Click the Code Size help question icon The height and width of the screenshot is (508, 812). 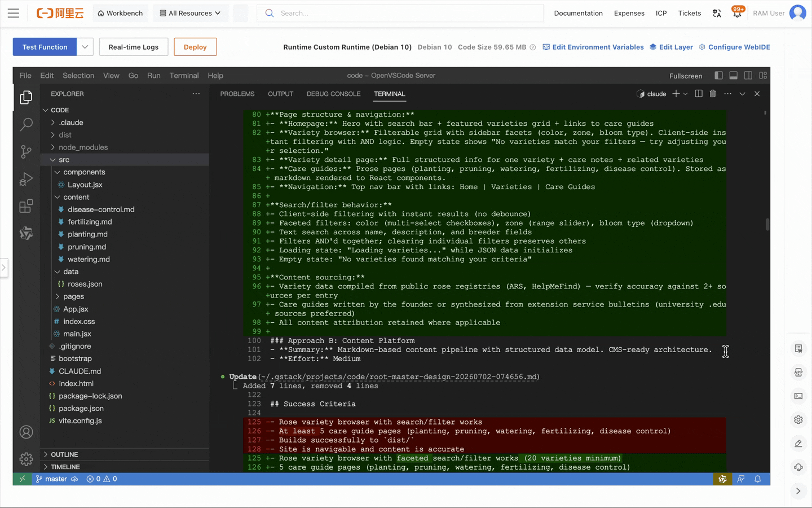click(x=532, y=47)
